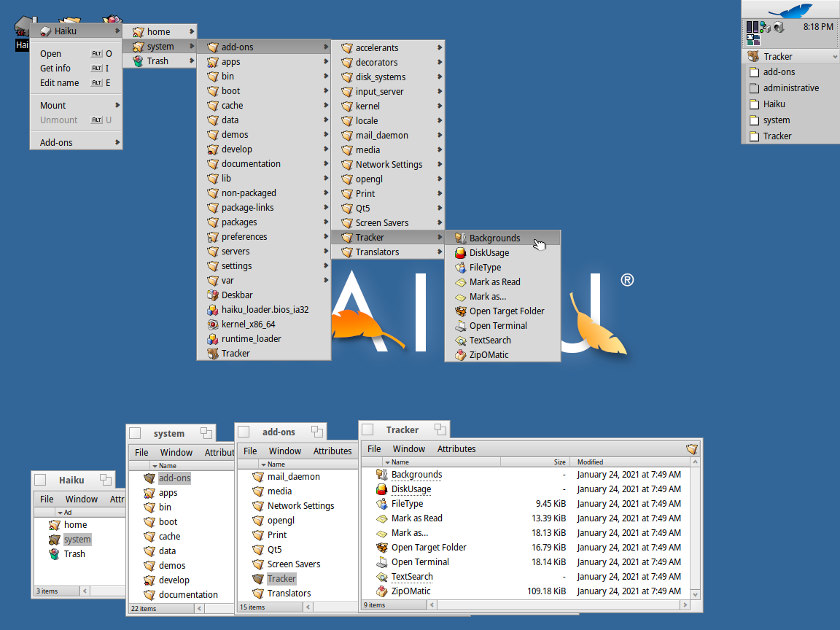Click the TextSearch icon in Tracker window
Viewport: 840px width, 630px height.
pos(381,577)
